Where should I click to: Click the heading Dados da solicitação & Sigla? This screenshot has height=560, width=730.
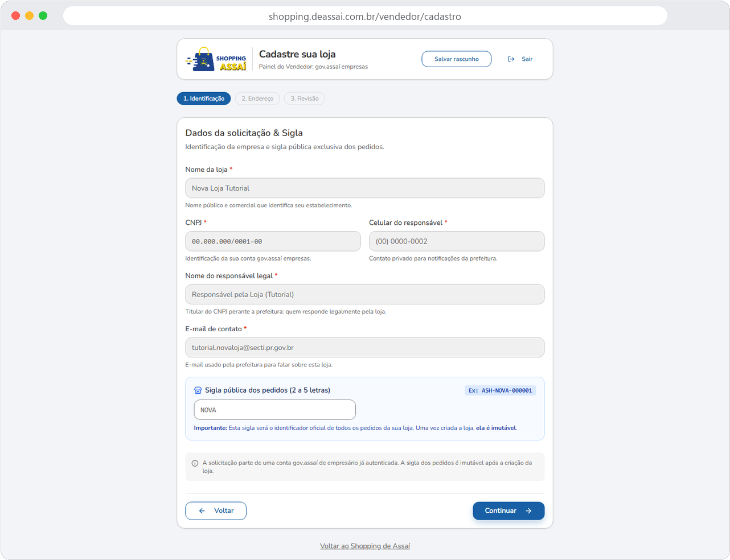244,133
